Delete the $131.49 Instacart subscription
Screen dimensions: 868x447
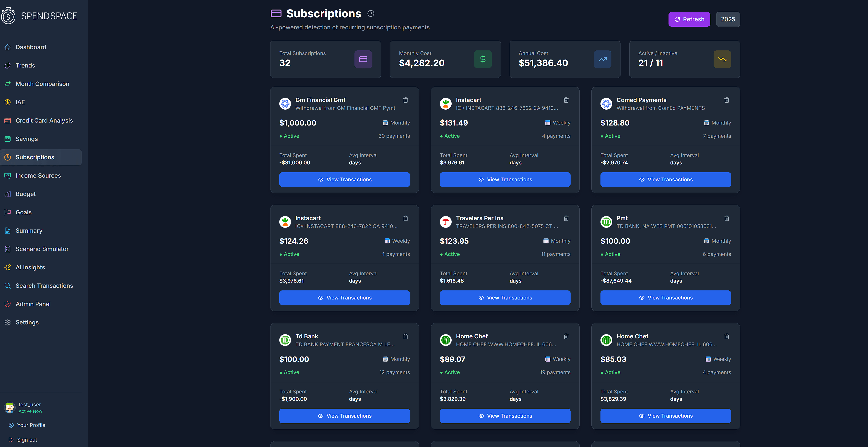(x=566, y=100)
